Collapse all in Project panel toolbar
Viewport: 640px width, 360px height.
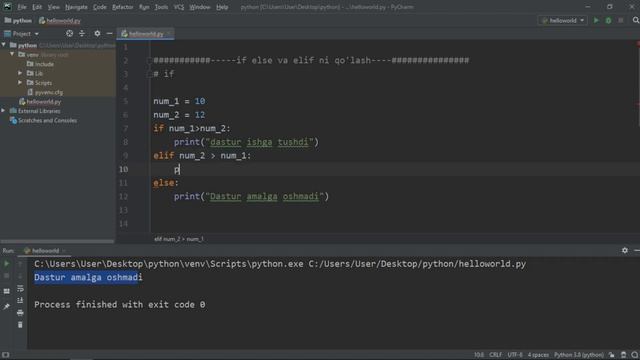coord(82,33)
